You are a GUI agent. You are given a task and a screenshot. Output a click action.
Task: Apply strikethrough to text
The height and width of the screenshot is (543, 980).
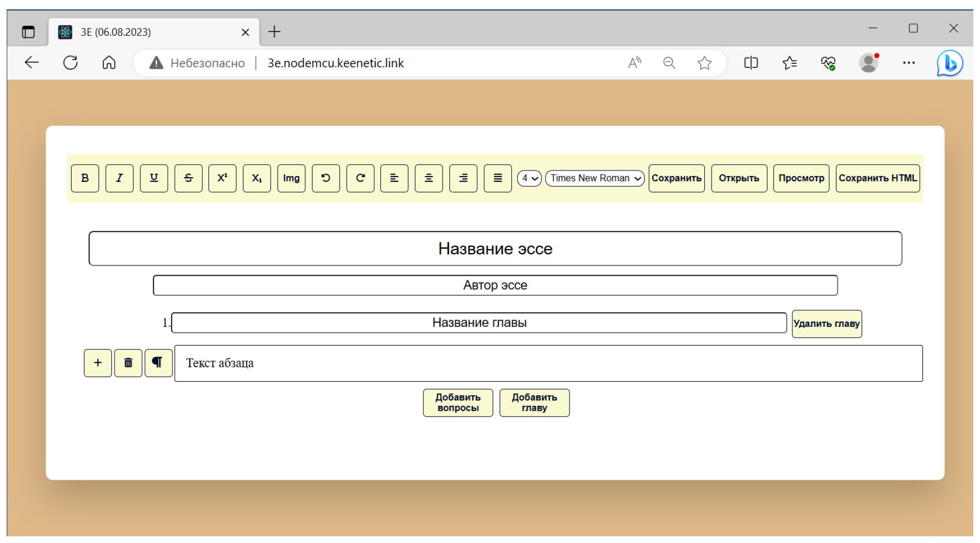pos(188,178)
